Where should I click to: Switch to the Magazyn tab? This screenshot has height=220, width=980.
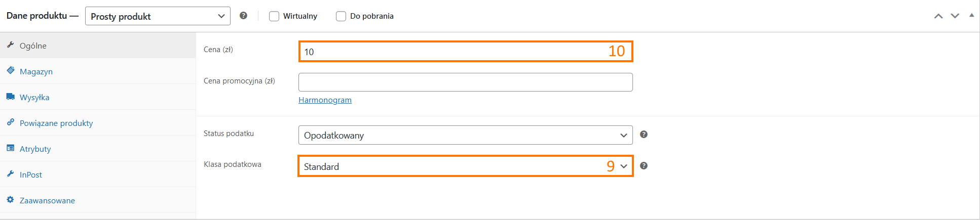pos(36,71)
